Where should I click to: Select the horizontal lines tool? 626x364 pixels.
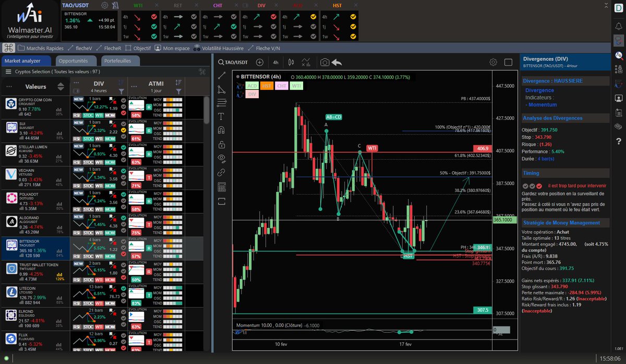[x=221, y=103]
